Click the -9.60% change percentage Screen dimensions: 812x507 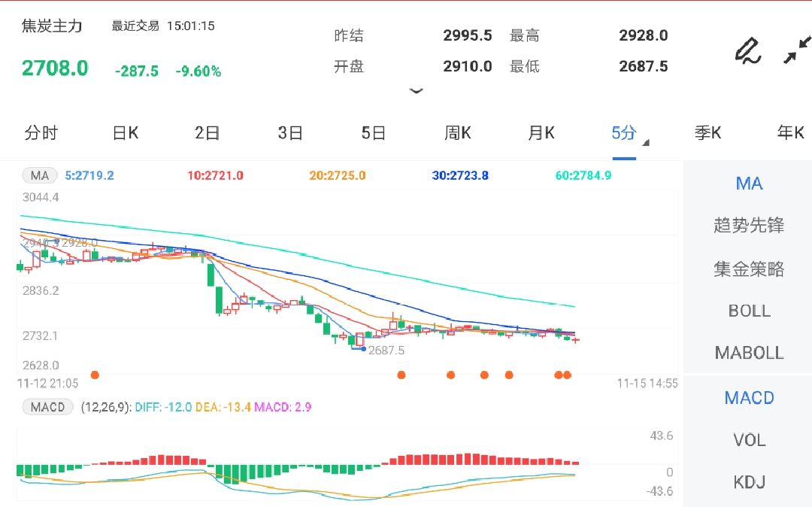(x=198, y=71)
